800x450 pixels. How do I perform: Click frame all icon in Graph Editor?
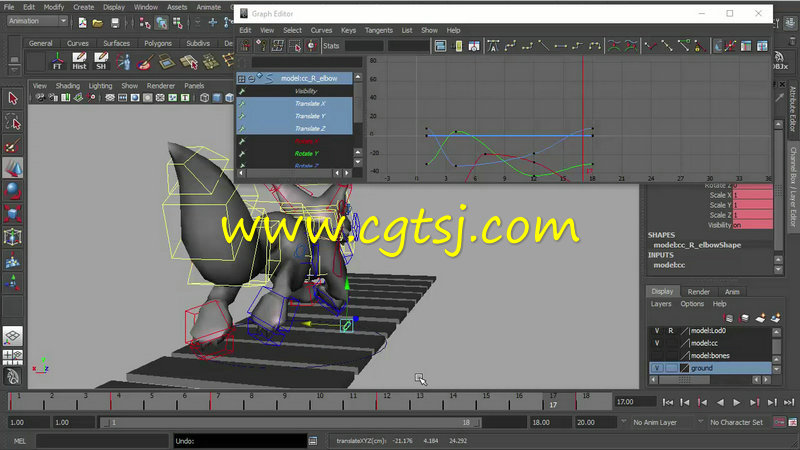(x=440, y=46)
